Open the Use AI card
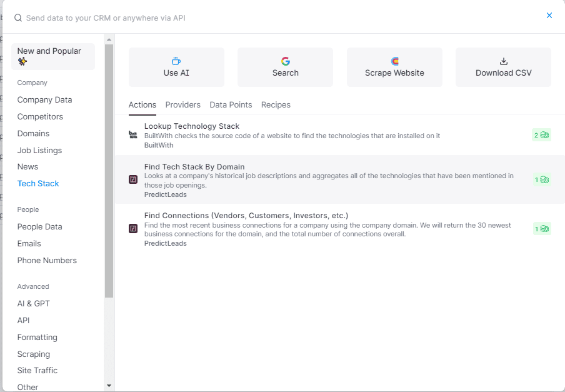The width and height of the screenshot is (565, 392). point(176,68)
